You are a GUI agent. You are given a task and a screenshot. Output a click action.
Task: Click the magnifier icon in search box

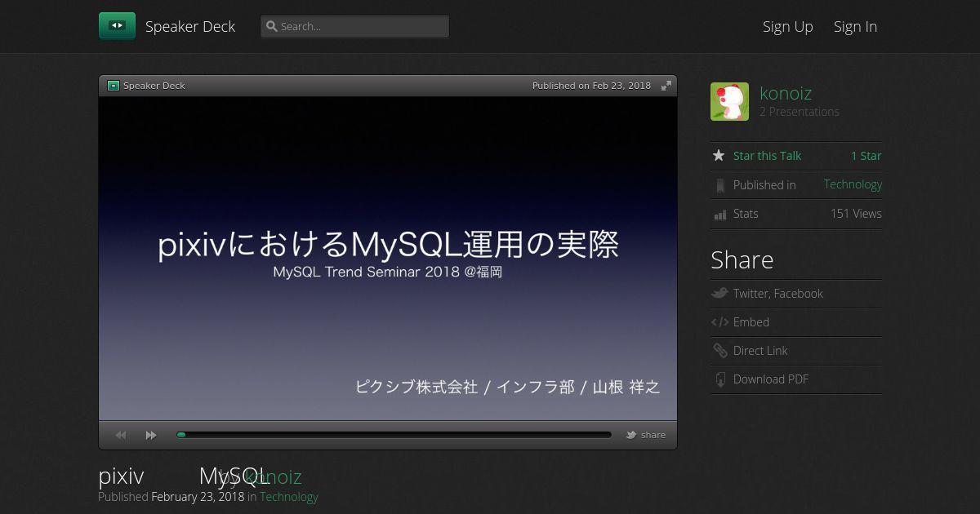[272, 26]
